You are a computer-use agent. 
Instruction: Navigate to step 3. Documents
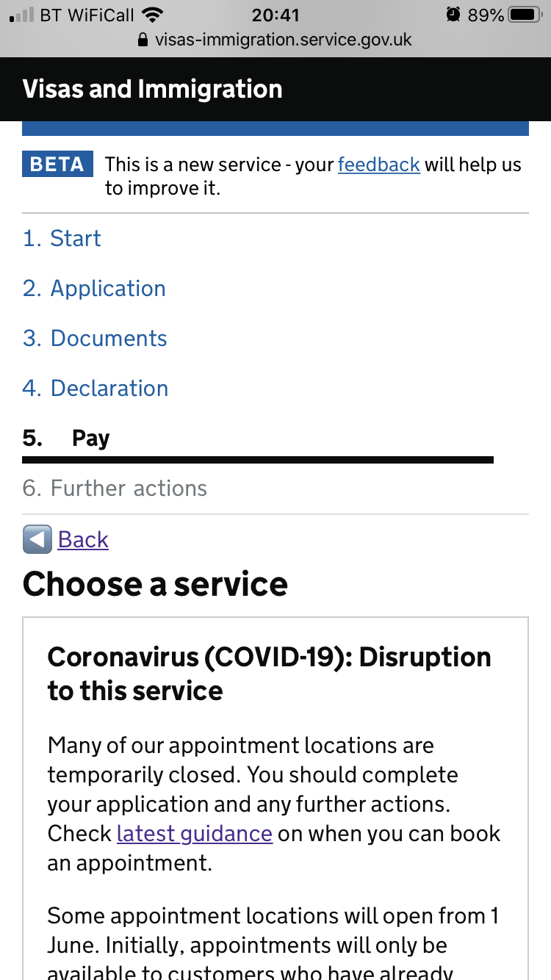click(x=95, y=338)
